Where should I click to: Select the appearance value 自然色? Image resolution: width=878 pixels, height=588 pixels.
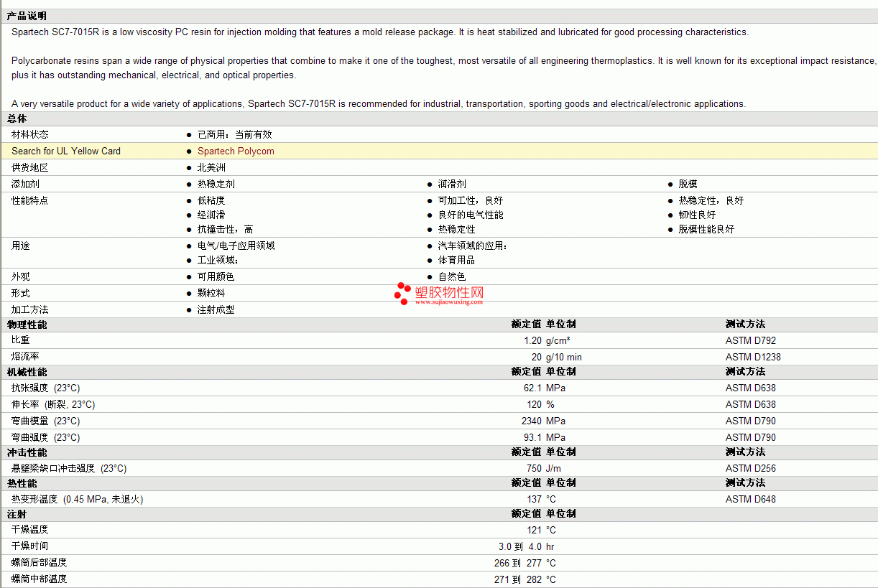[x=452, y=276]
